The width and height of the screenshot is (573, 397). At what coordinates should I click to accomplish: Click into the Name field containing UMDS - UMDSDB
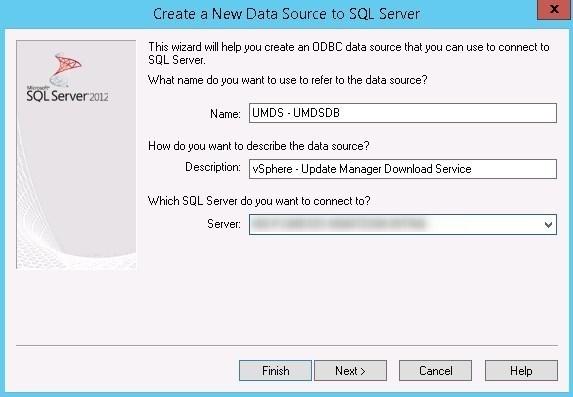tap(403, 113)
